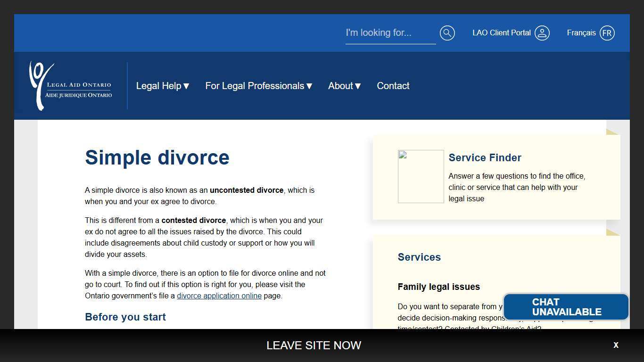Follow the divorce application online link
644x362 pixels.
pyautogui.click(x=219, y=296)
